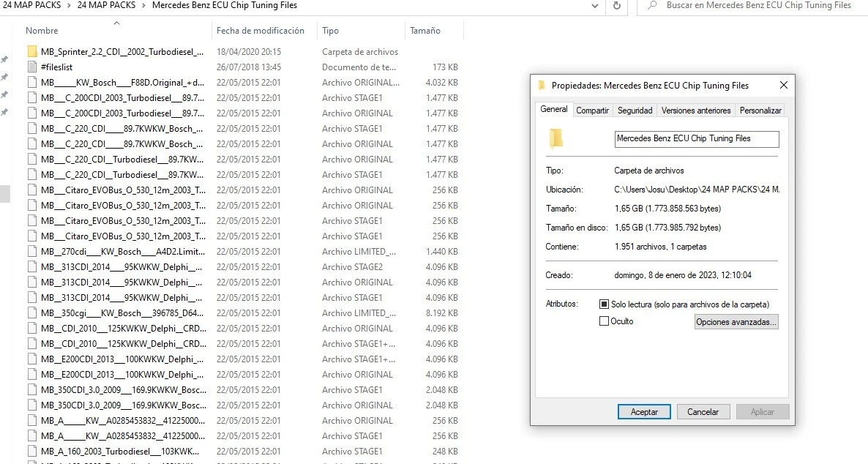Click date 18/04/2020 20:15 cell

tap(249, 51)
